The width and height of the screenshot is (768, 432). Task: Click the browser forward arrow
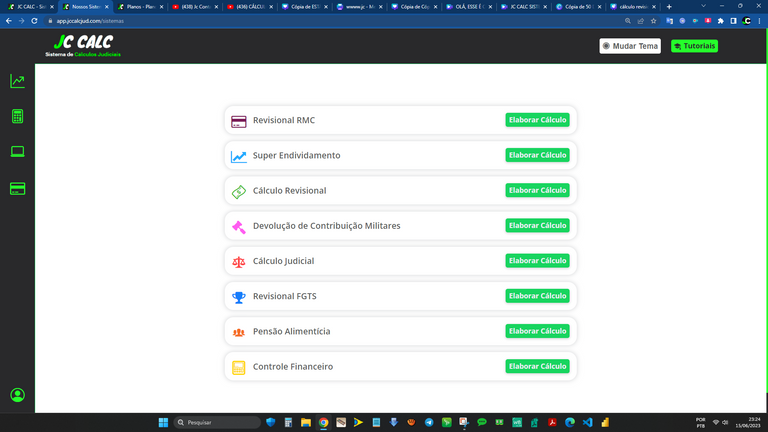22,21
